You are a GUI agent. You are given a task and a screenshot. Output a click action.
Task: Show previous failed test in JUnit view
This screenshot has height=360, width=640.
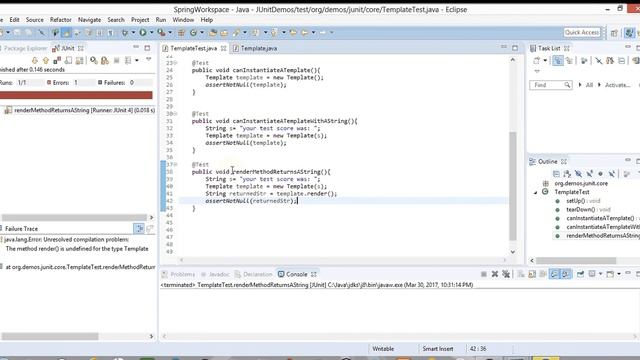click(46, 60)
